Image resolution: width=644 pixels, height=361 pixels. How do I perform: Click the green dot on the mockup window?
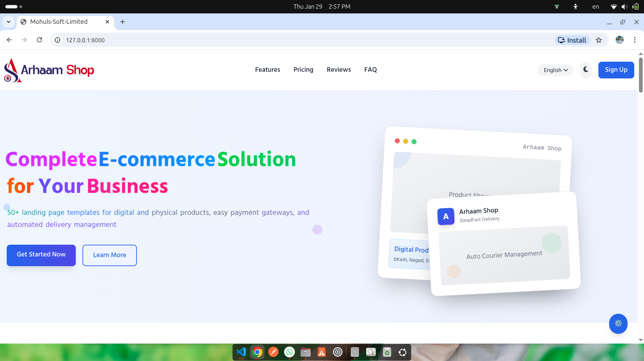tap(414, 141)
